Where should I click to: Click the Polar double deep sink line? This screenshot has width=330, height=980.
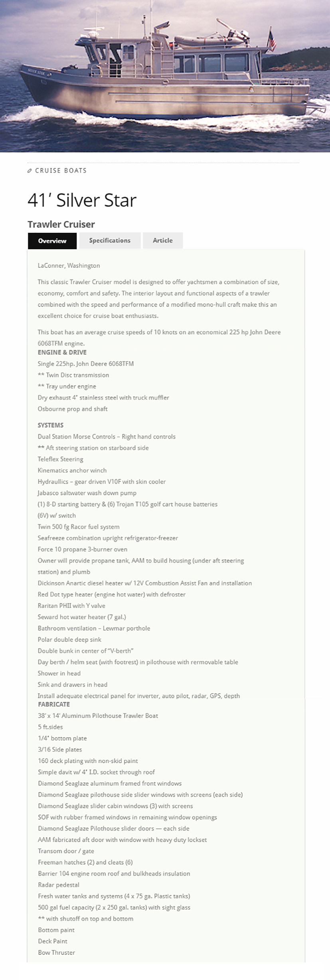[69, 639]
